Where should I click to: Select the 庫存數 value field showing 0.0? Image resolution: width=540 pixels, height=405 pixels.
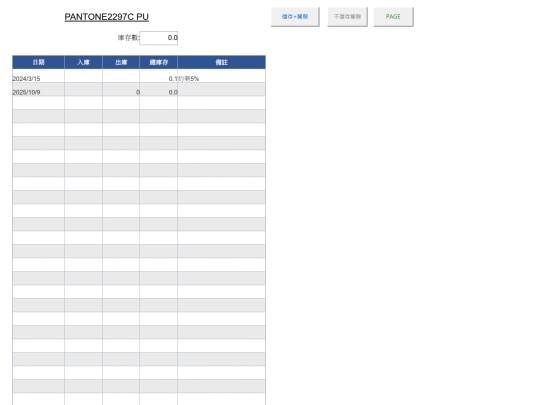pos(159,38)
